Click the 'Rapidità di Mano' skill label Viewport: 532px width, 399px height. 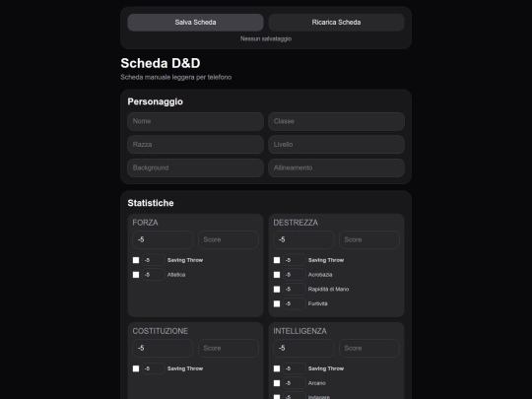(x=328, y=290)
